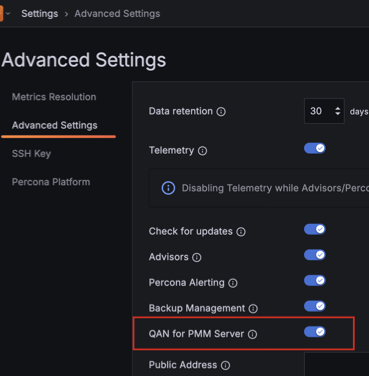
Task: Open the dropdown chevron beside Settings breadcrumb
Action: pyautogui.click(x=8, y=14)
